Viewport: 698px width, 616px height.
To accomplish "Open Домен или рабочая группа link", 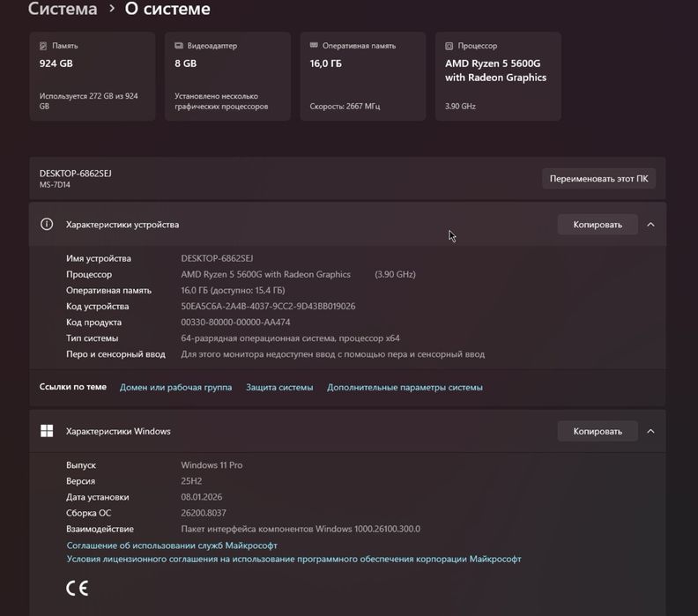I will tap(175, 387).
